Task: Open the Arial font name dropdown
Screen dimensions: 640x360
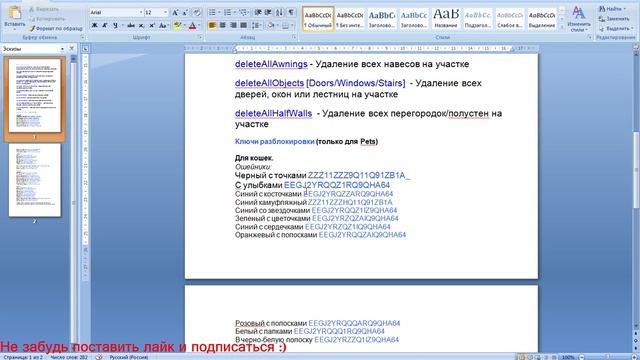Action: click(x=141, y=13)
